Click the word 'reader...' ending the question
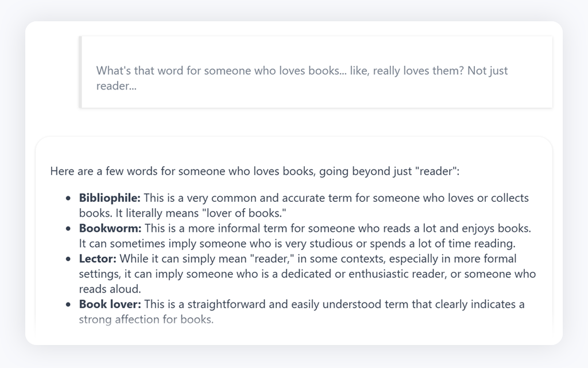Screen dimensions: 588x368 [x=116, y=86]
